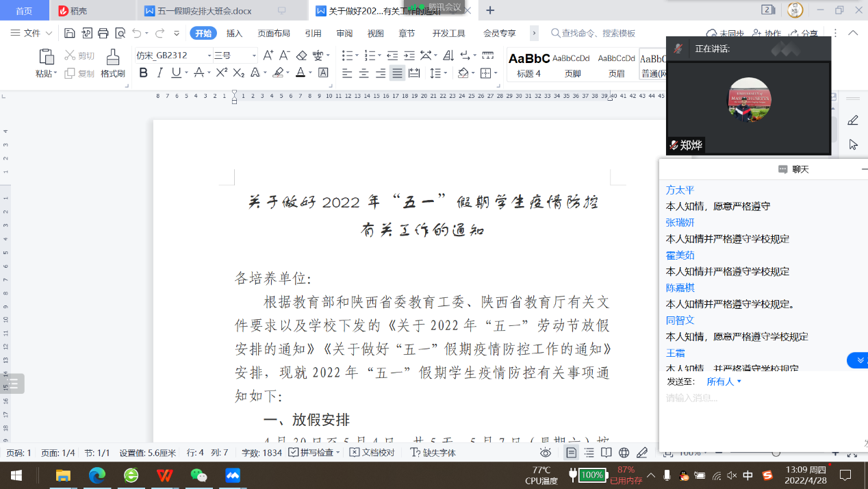This screenshot has width=868, height=489.
Task: Toggle eye protection mode icon in status bar
Action: click(x=546, y=453)
